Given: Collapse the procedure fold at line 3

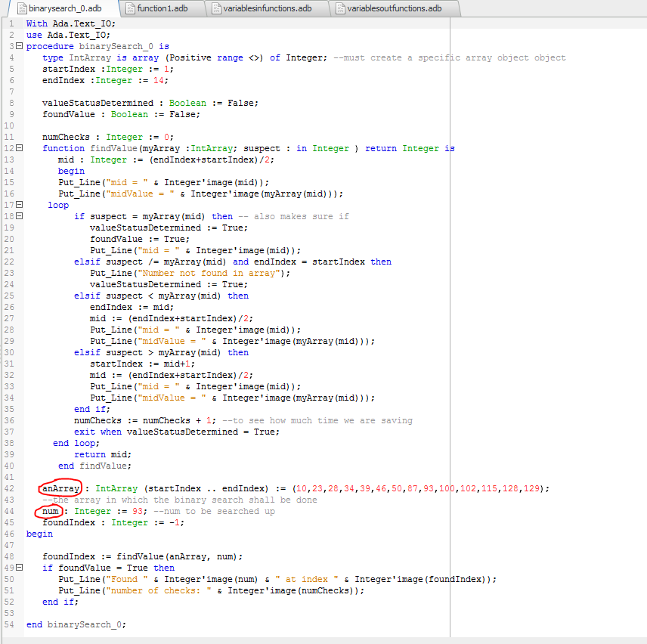Looking at the screenshot, I should point(19,46).
